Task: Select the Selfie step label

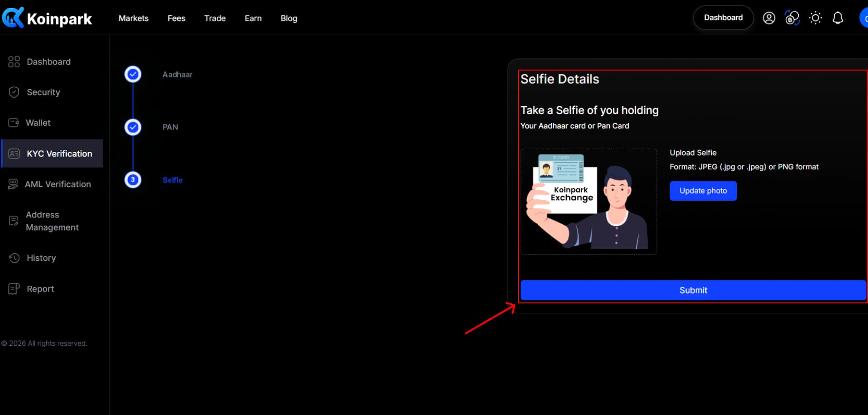Action: click(172, 180)
